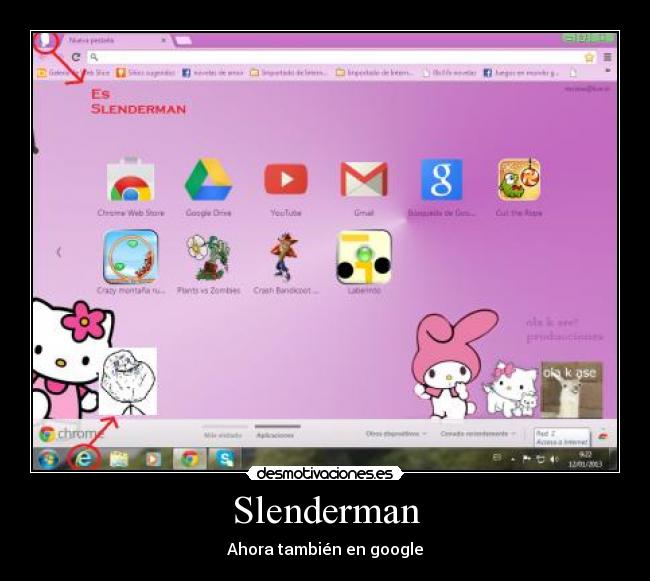This screenshot has height=581, width=650.
Task: Adjust volume via the tray speaker icon
Action: [x=554, y=459]
